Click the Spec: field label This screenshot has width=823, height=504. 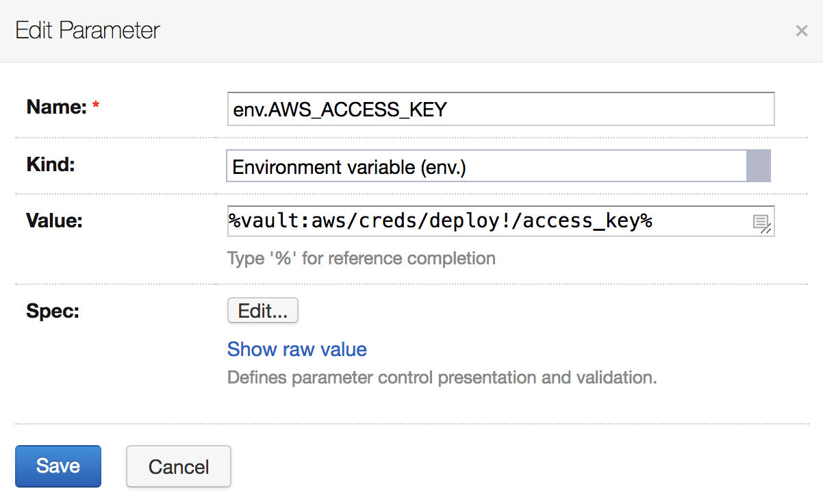[53, 311]
